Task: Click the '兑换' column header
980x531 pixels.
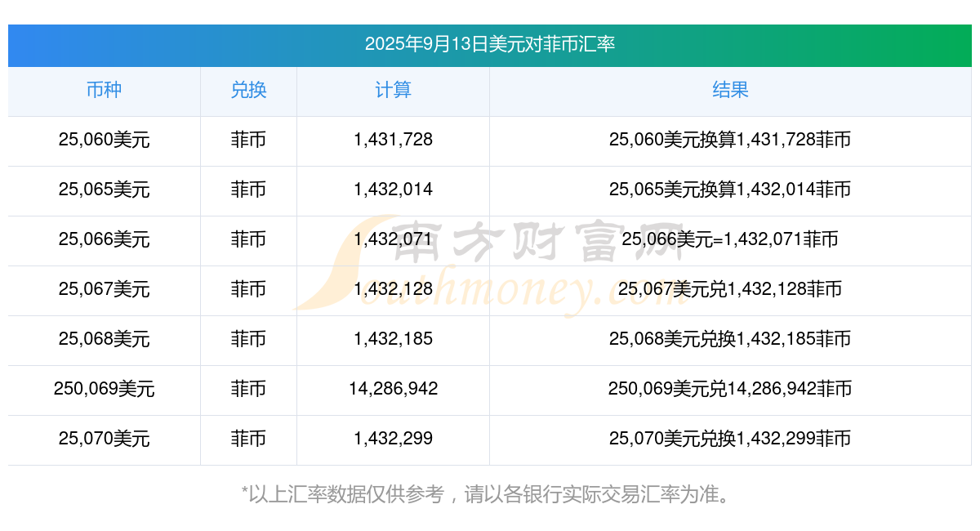Action: click(x=248, y=90)
